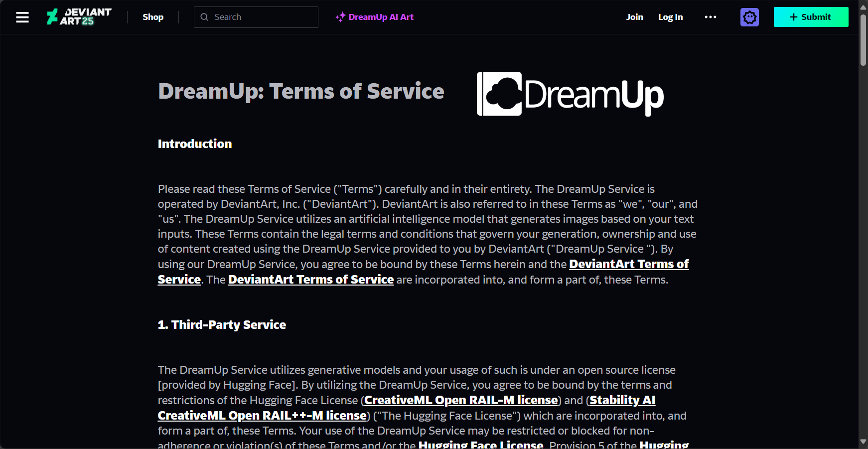Image resolution: width=868 pixels, height=449 pixels.
Task: Go to DeviantArt home via logo
Action: pyautogui.click(x=79, y=17)
